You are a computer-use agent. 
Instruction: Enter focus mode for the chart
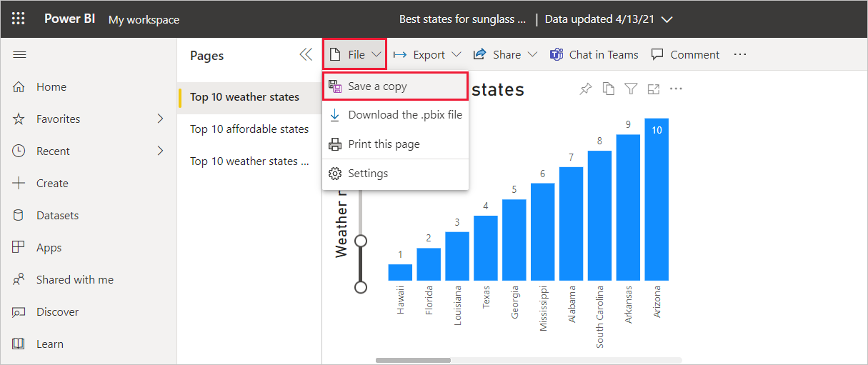tap(653, 89)
